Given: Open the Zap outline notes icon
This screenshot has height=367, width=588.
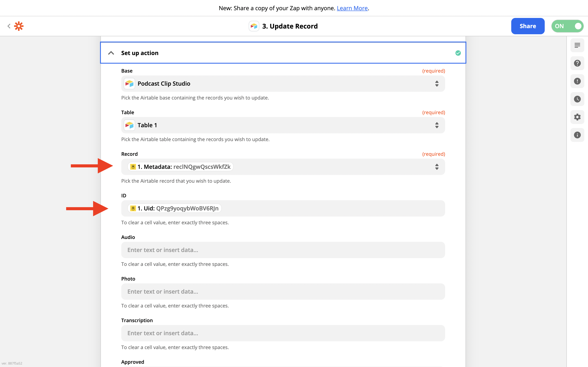Looking at the screenshot, I should tap(577, 45).
